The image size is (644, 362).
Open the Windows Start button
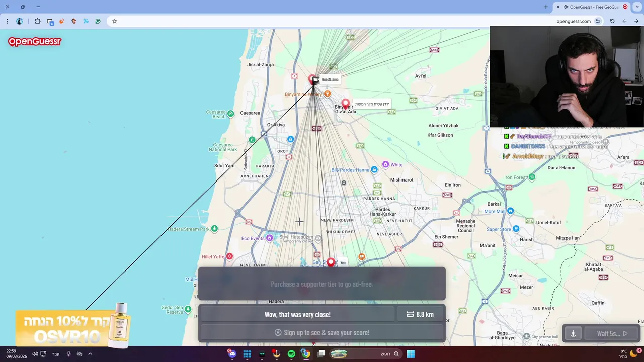[411, 354]
